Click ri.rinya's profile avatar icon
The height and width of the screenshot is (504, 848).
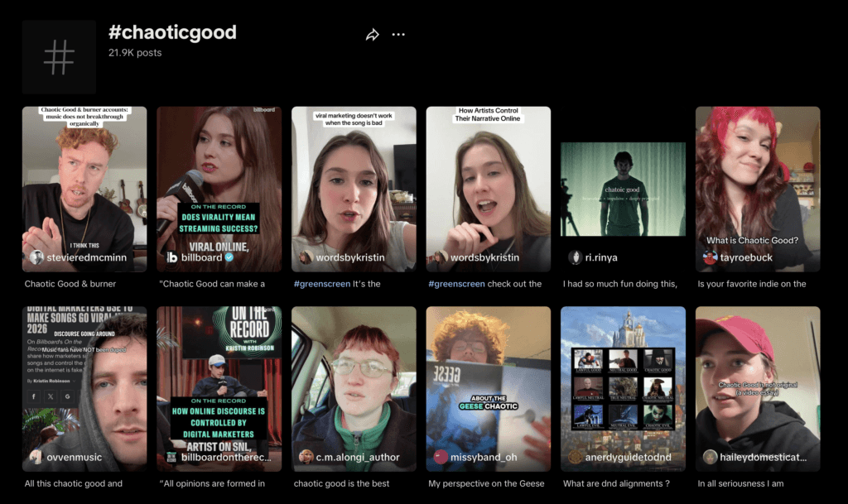575,257
